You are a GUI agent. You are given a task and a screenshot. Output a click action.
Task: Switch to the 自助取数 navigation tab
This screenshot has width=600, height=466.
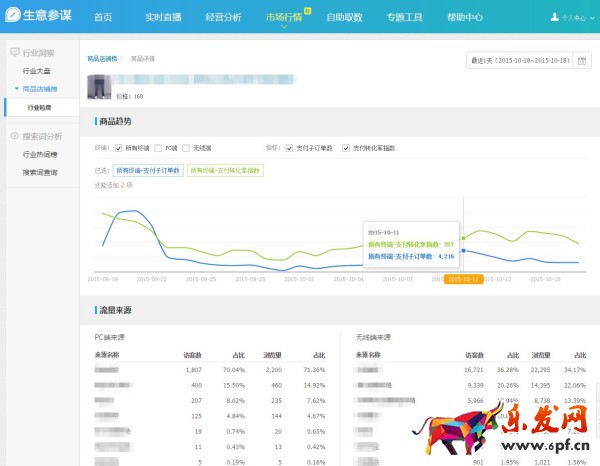tap(346, 18)
